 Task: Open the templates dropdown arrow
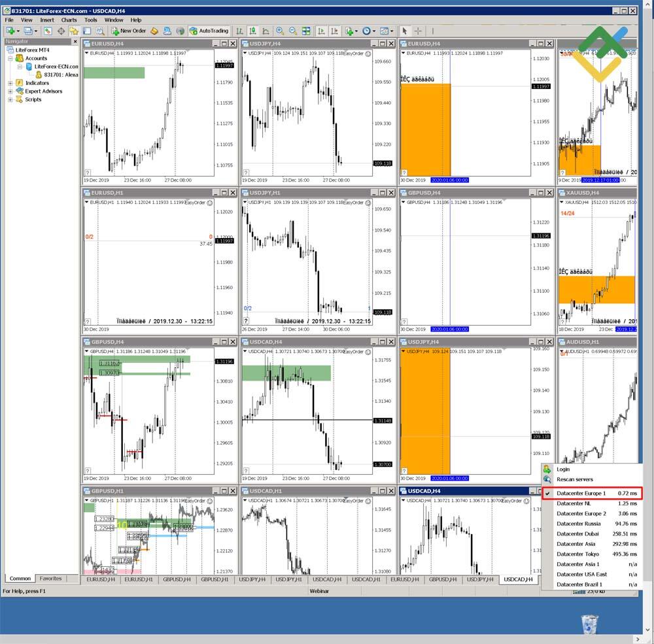(x=392, y=31)
